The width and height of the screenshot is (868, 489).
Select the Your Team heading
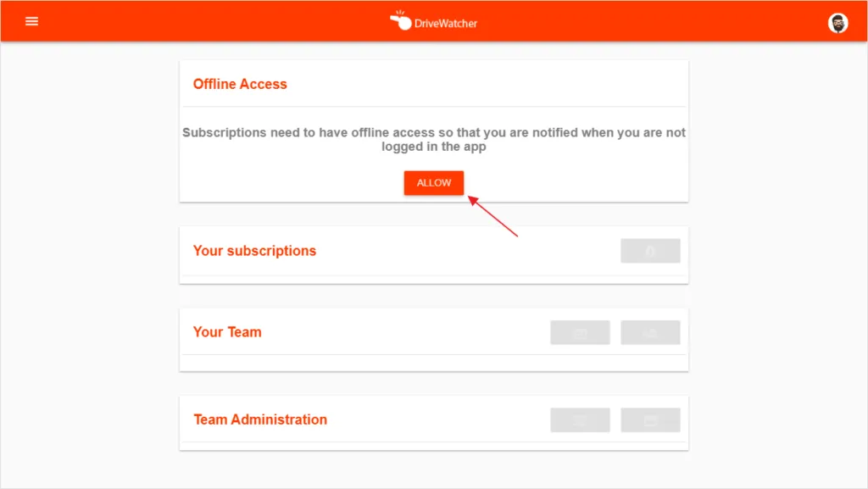[227, 332]
